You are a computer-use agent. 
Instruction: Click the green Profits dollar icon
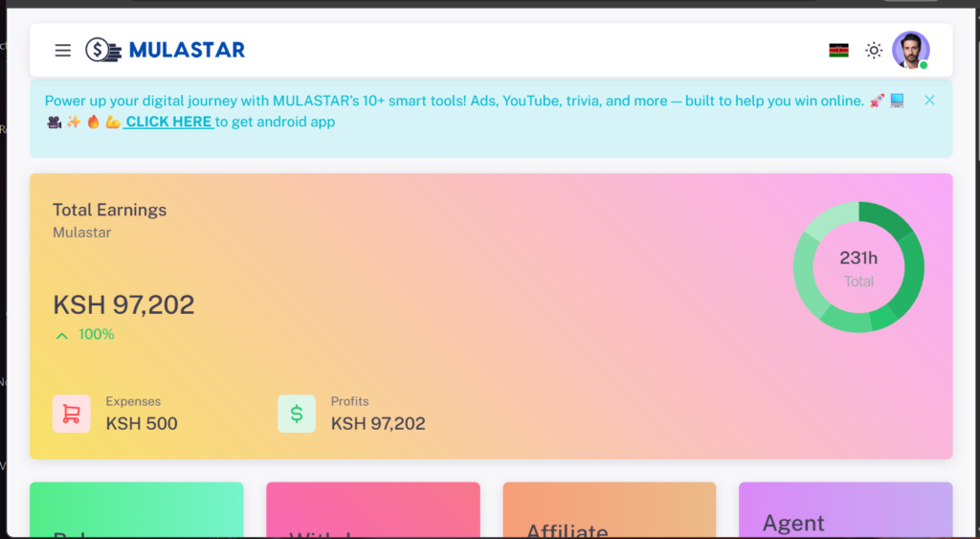tap(297, 414)
